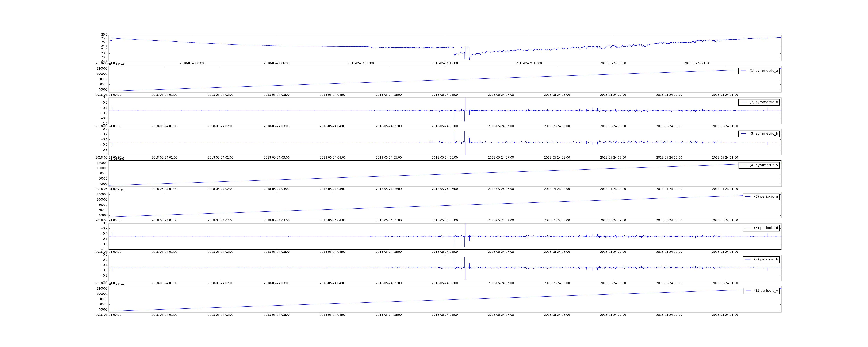Viewport: 868px width, 347px height.
Task: Click "80000" y-tick in the symmetric_v plot
Action: pos(103,173)
